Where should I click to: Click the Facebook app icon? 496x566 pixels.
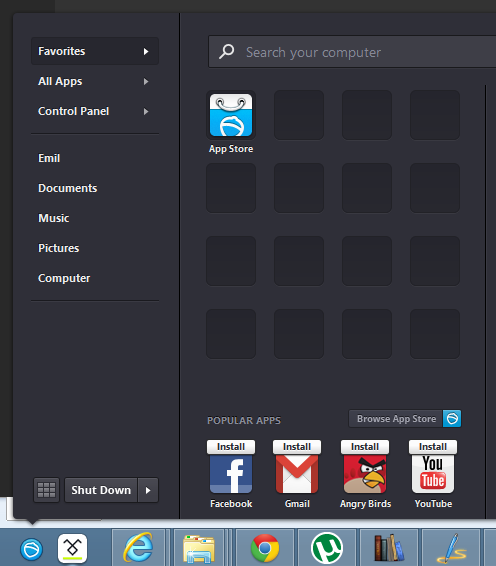tap(231, 474)
